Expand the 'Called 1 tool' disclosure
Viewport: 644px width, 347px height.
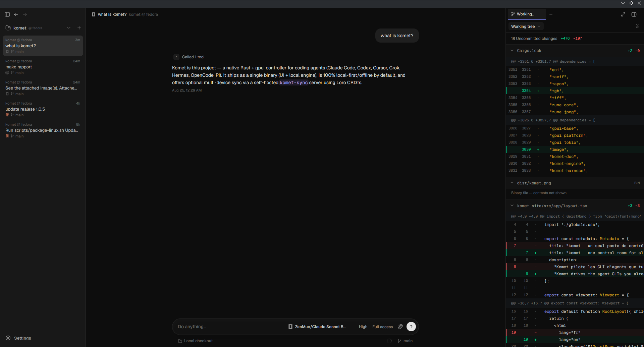[x=176, y=57]
